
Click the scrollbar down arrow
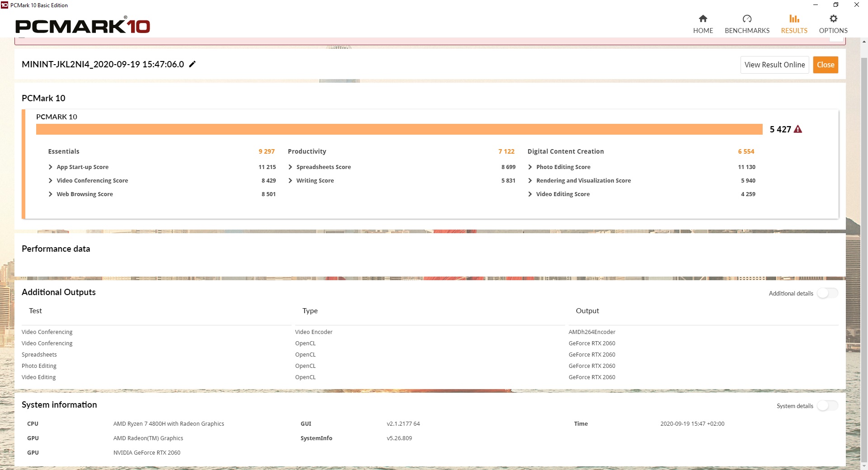tap(864, 465)
